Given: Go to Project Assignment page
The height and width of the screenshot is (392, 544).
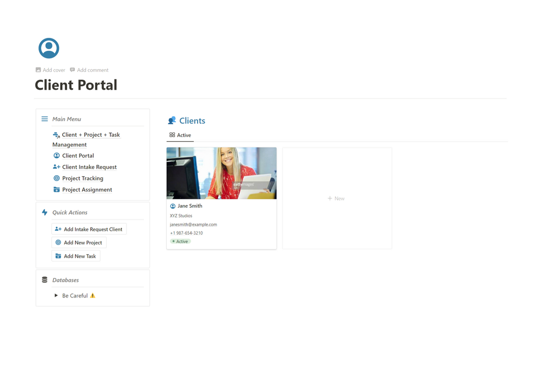Looking at the screenshot, I should pyautogui.click(x=87, y=190).
